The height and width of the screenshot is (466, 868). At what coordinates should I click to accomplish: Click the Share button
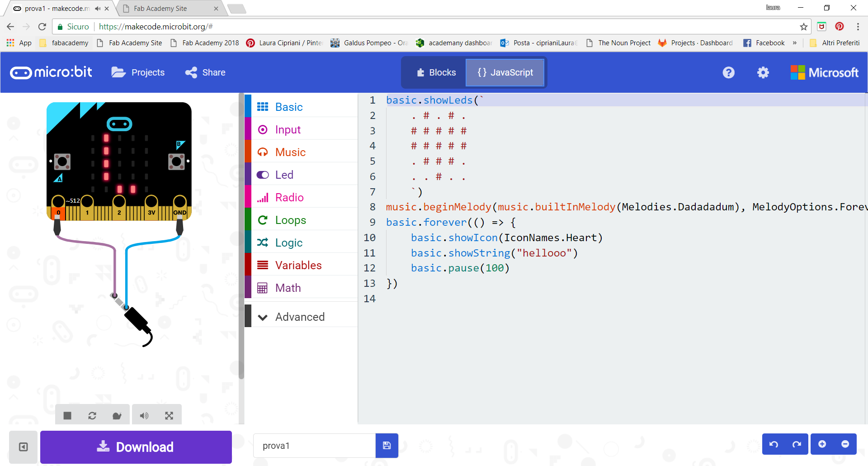[205, 72]
